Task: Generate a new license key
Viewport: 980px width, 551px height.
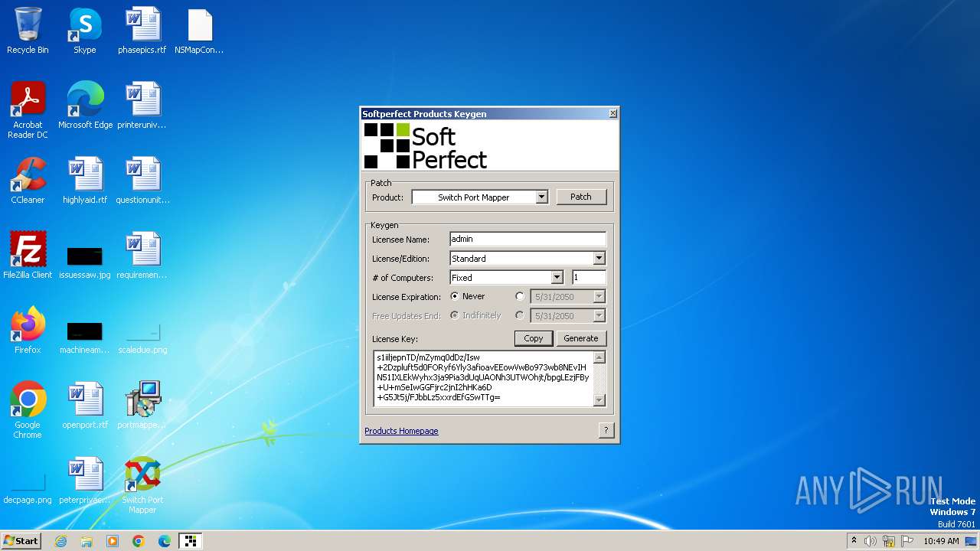Action: (x=581, y=338)
